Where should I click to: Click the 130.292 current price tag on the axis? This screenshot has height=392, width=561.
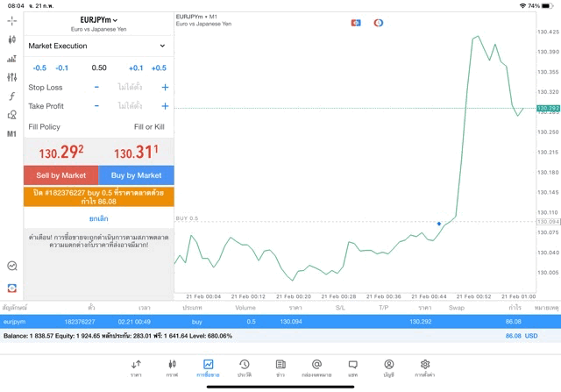pos(548,108)
